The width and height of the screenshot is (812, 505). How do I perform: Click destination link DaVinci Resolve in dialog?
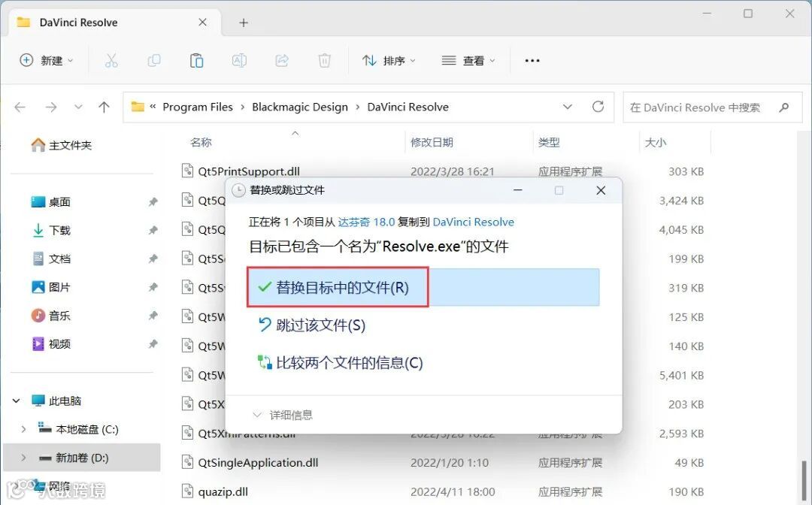[474, 222]
